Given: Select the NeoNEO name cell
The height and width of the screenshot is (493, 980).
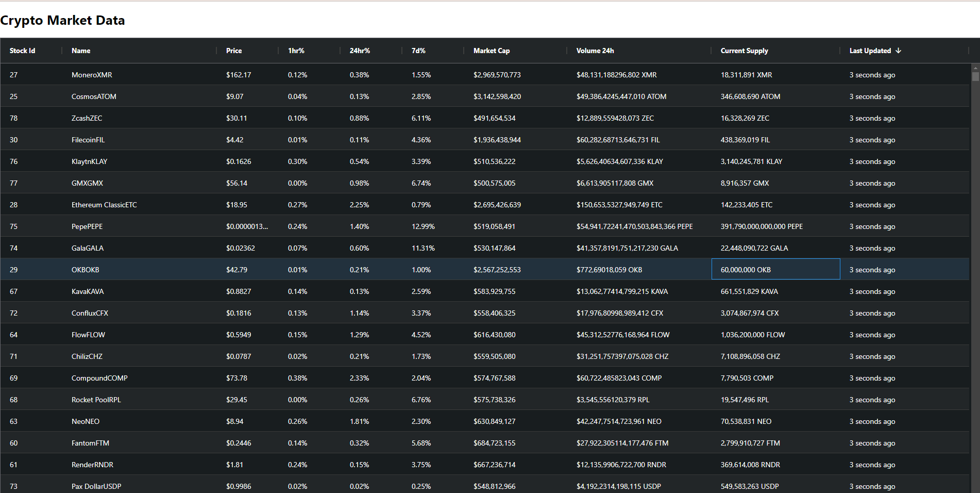Looking at the screenshot, I should tap(140, 421).
